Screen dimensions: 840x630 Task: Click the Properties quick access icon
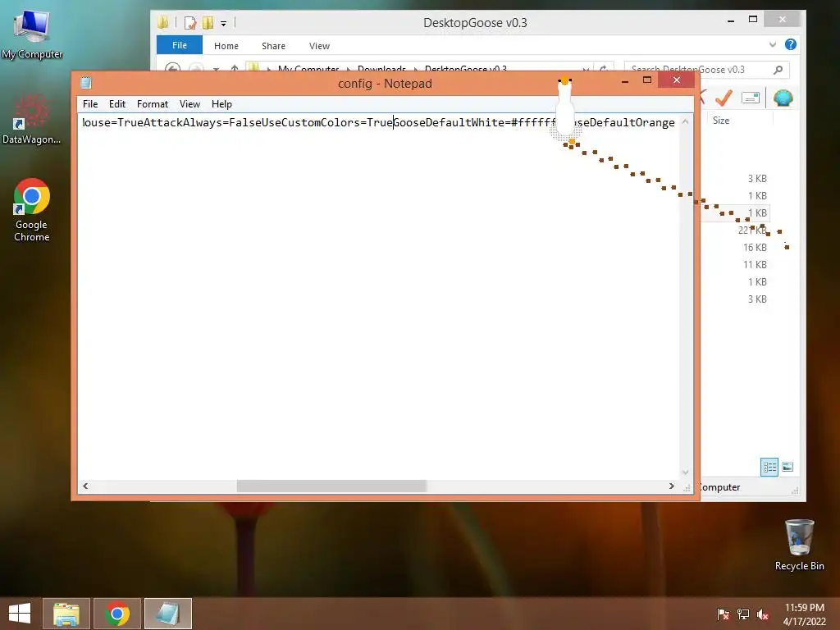pos(190,23)
